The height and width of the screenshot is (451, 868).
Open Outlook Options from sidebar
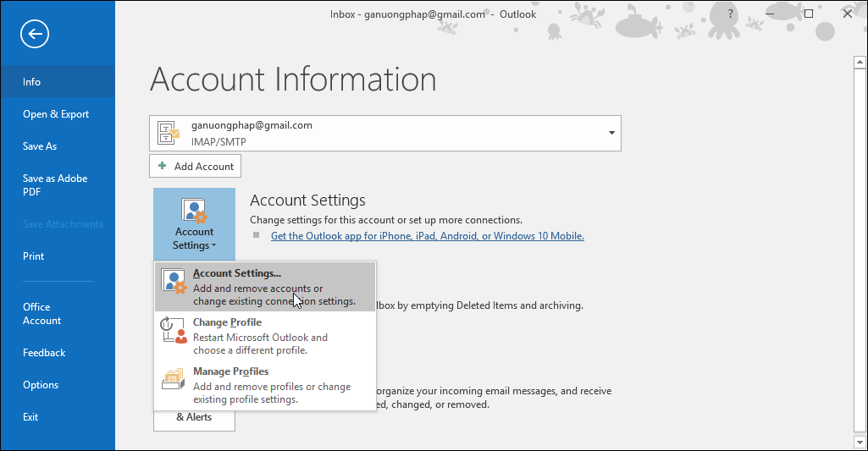point(41,385)
